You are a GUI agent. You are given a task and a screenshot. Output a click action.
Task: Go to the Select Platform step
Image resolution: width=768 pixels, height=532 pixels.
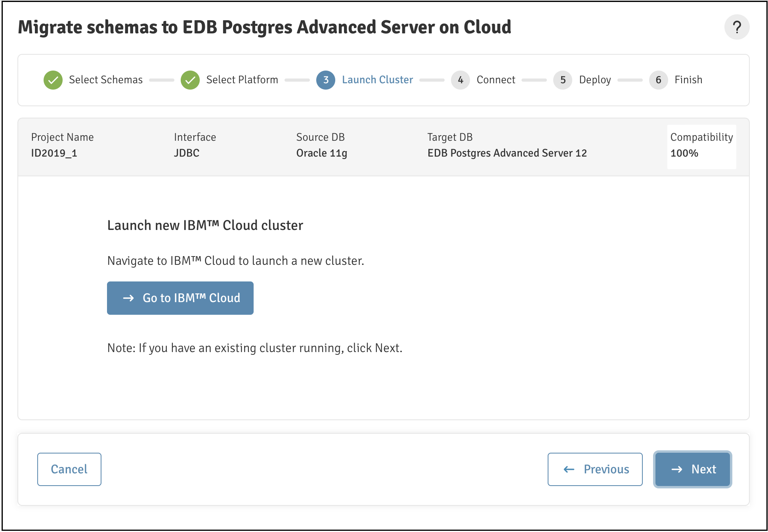pyautogui.click(x=242, y=80)
